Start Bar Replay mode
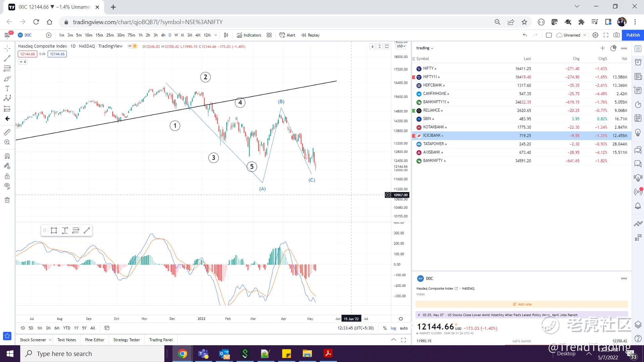This screenshot has width=644, height=362. pos(310,35)
